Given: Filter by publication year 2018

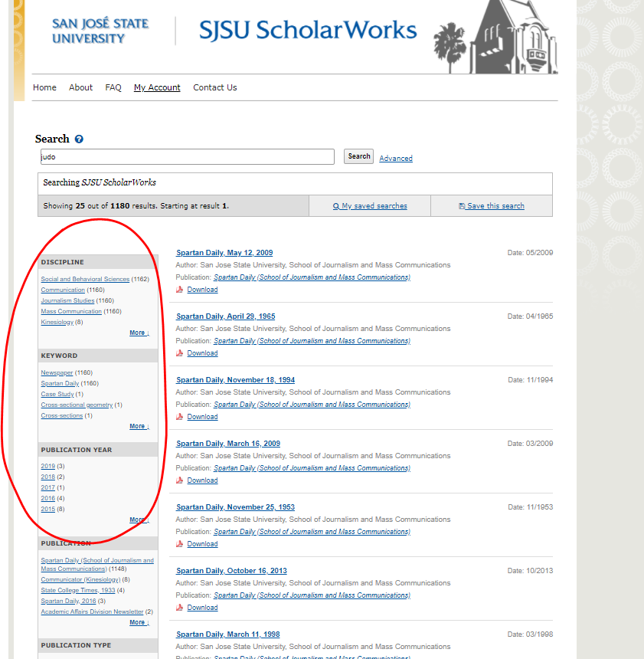Looking at the screenshot, I should click(x=48, y=477).
